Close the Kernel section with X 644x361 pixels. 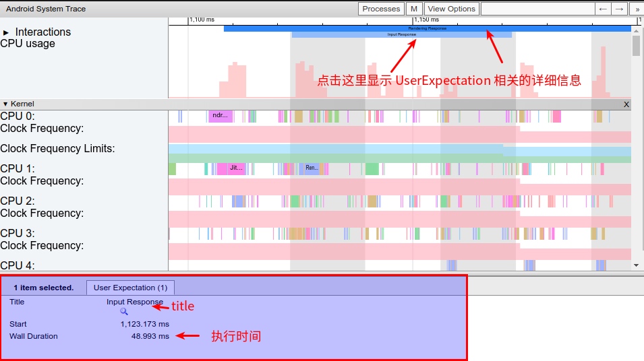tap(626, 104)
